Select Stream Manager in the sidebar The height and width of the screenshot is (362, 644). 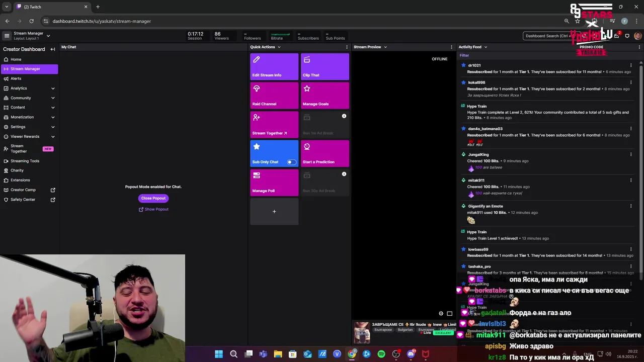pyautogui.click(x=29, y=69)
